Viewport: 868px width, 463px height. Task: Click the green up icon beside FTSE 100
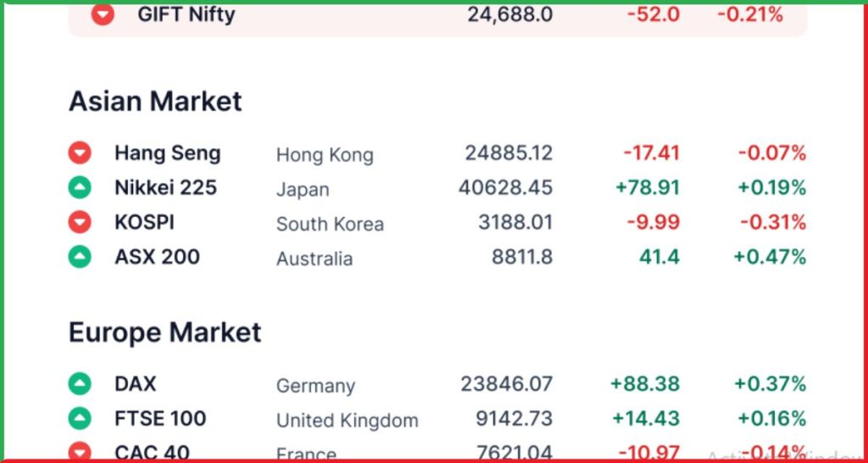(80, 419)
